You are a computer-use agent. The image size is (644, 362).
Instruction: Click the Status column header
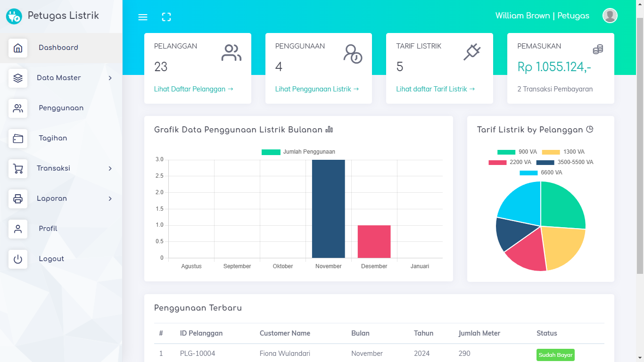click(547, 333)
